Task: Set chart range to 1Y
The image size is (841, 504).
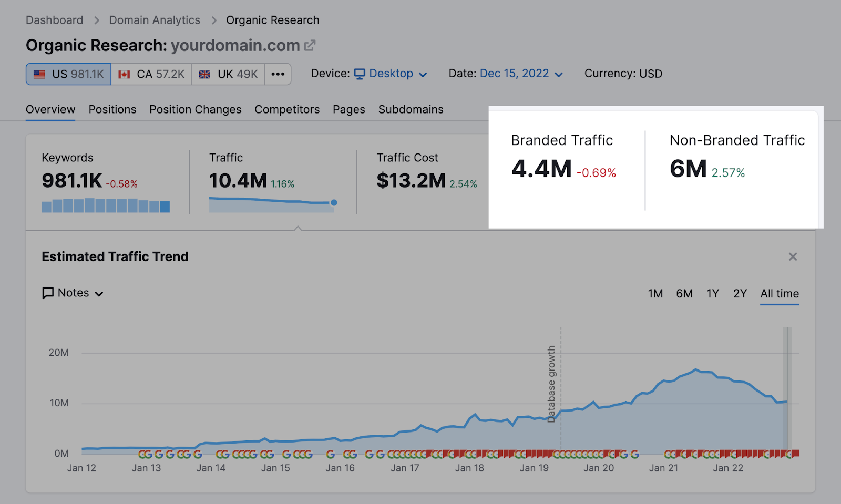Action: pyautogui.click(x=713, y=294)
